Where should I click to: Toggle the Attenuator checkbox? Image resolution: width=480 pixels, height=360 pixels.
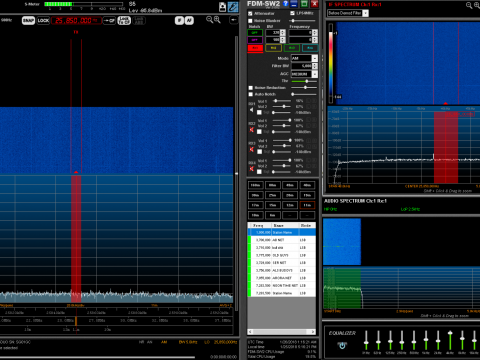250,13
